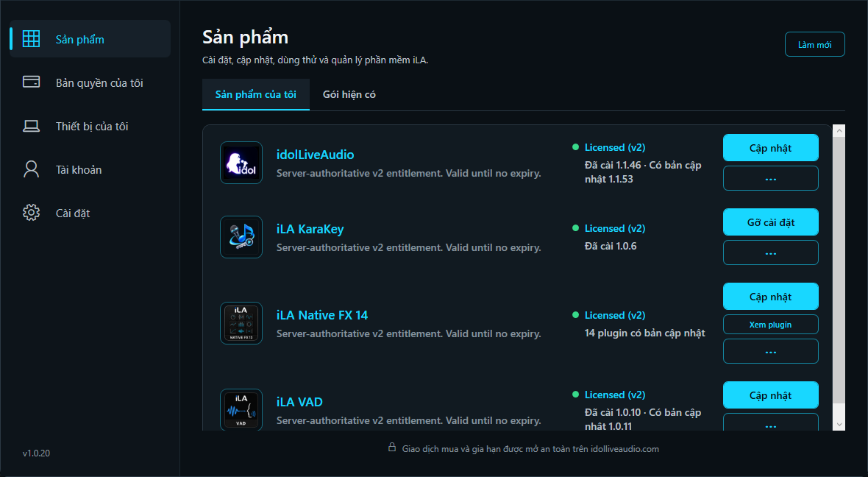Viewport: 868px width, 477px height.
Task: Click the Sản phẩm page heading
Action: coord(245,38)
